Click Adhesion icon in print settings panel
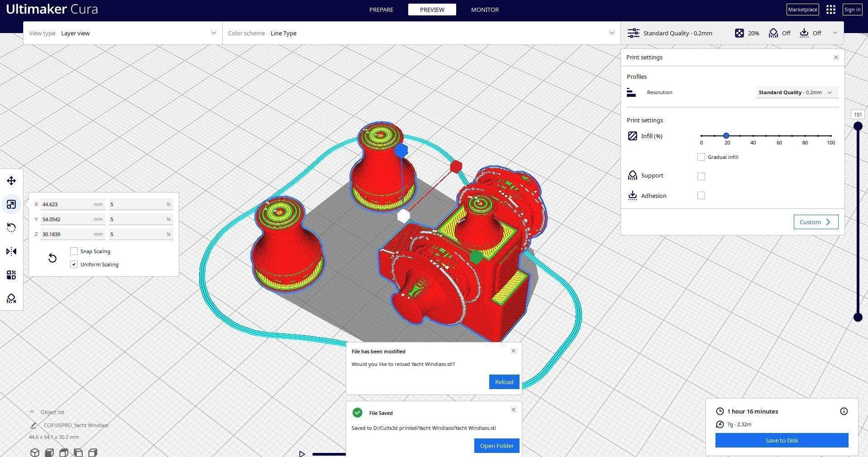 (633, 196)
